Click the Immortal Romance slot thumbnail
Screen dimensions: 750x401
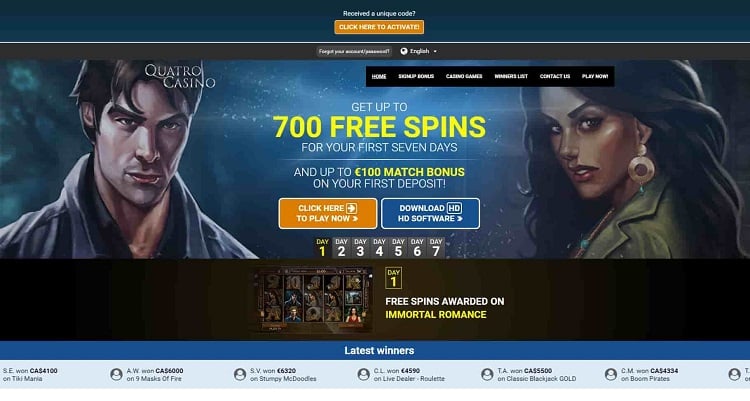tap(311, 300)
